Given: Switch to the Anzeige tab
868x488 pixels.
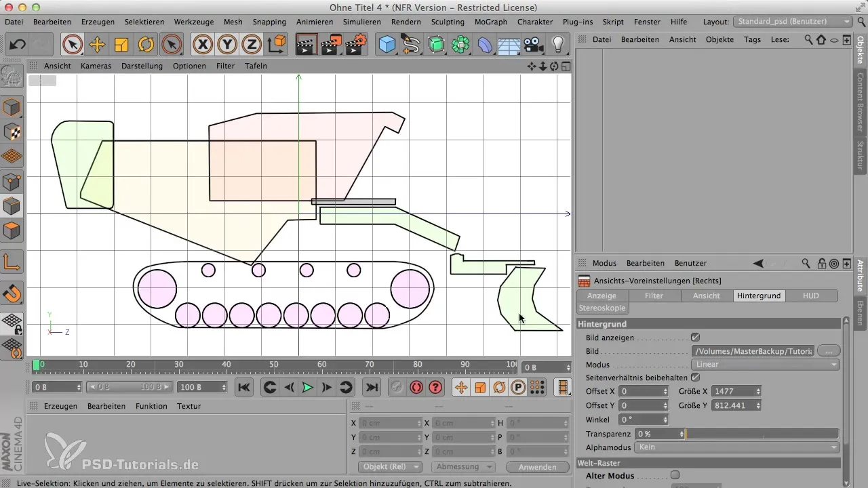Looking at the screenshot, I should click(601, 296).
